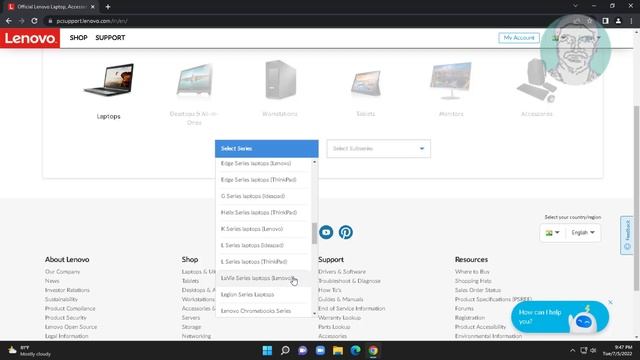Open the SUPPORT menu

point(110,38)
